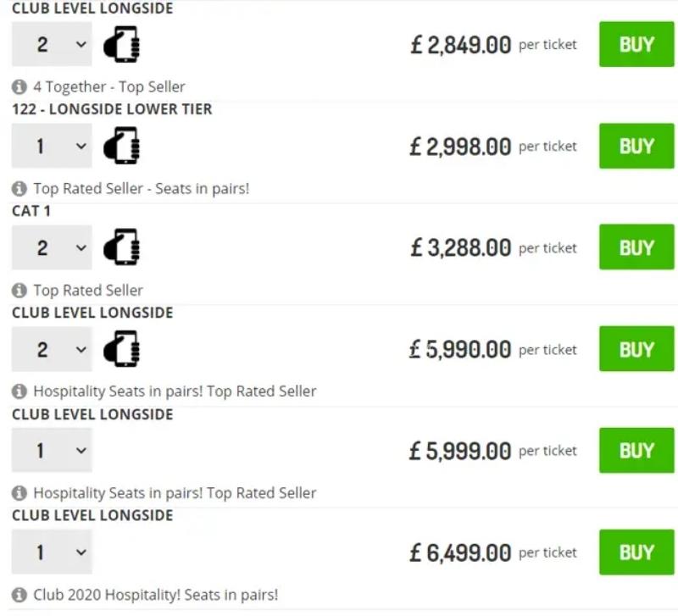This screenshot has width=678, height=616.
Task: Buy the CAT 1 ticket at £3,288.00
Action: [636, 247]
